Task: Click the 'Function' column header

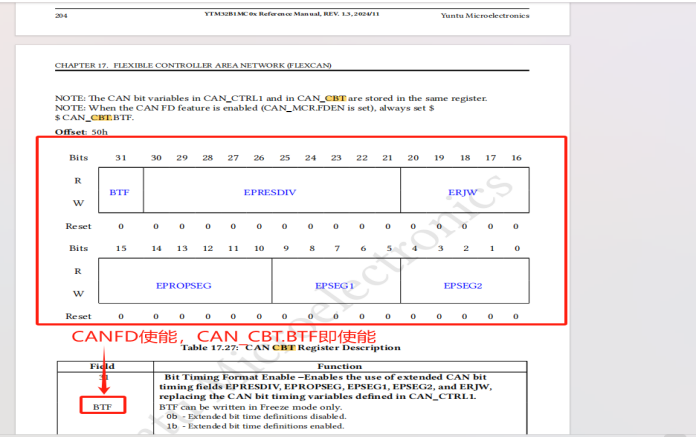Action: pyautogui.click(x=340, y=366)
